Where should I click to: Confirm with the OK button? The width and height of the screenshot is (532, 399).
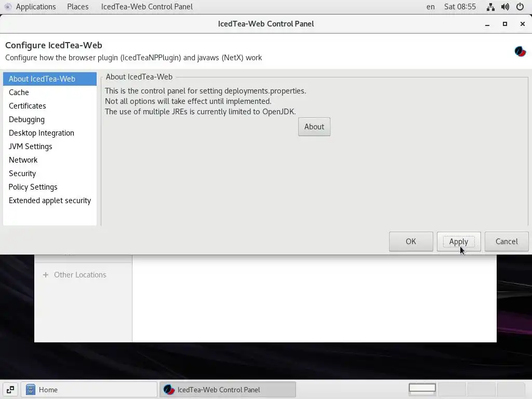click(411, 242)
